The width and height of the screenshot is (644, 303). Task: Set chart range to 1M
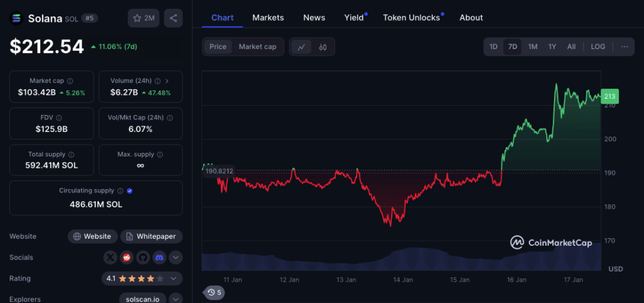[533, 47]
